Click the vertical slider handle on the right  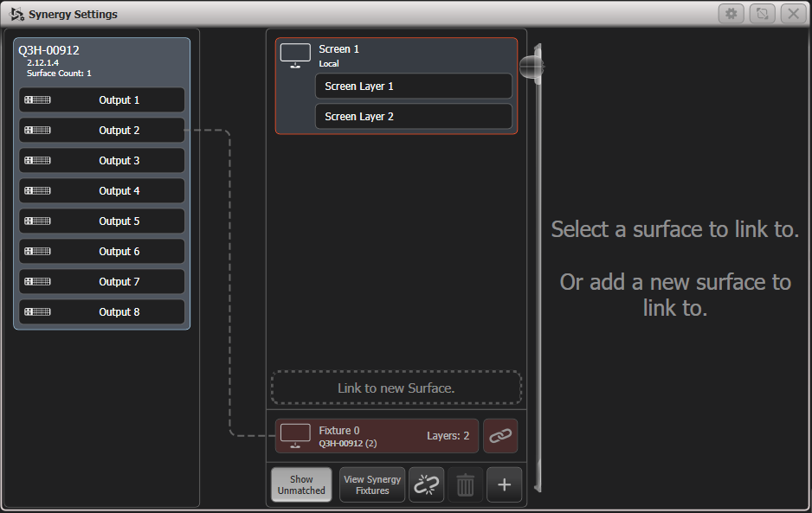coord(530,65)
